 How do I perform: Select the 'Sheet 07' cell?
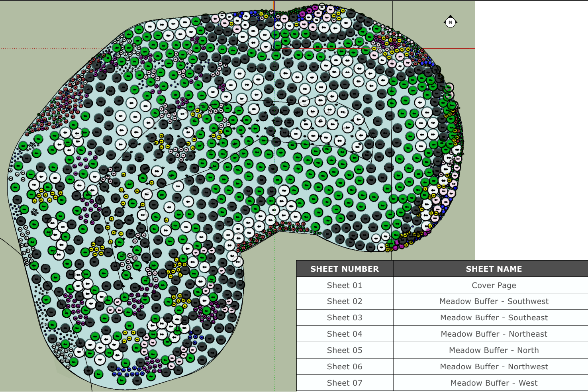point(345,383)
